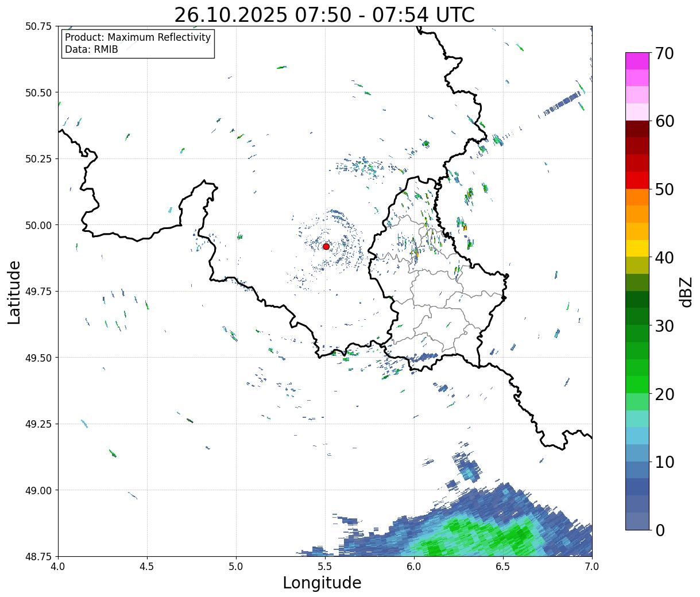Click the latitude tick label 50.75

pos(38,26)
